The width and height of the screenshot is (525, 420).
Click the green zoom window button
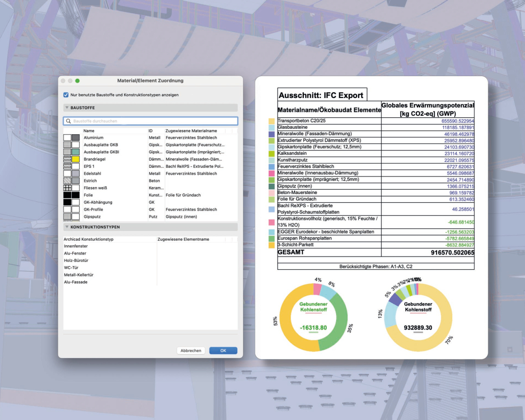78,81
